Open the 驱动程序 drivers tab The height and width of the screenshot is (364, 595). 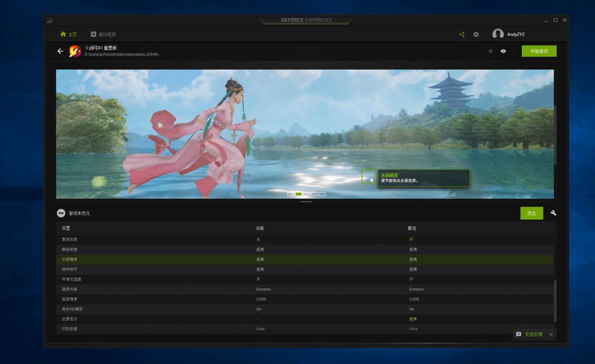[103, 34]
